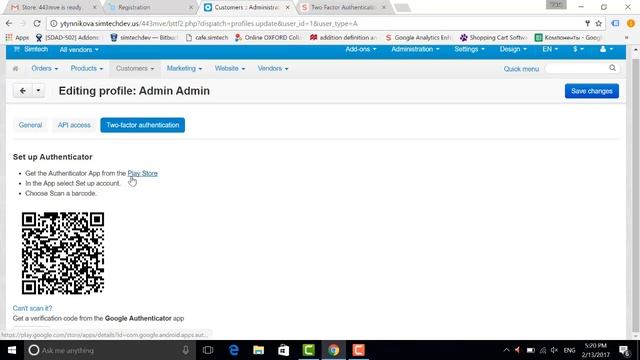Viewport: 640px width, 360px height.
Task: Click the key icon in address bar
Action: [x=587, y=24]
